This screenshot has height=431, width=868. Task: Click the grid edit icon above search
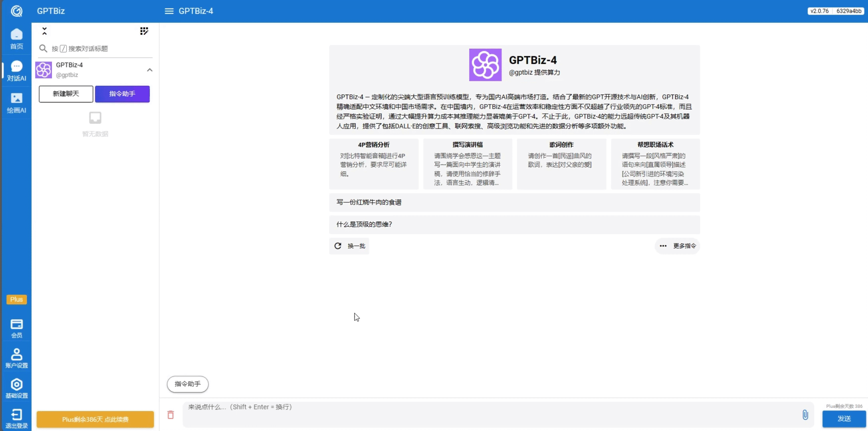pyautogui.click(x=144, y=31)
